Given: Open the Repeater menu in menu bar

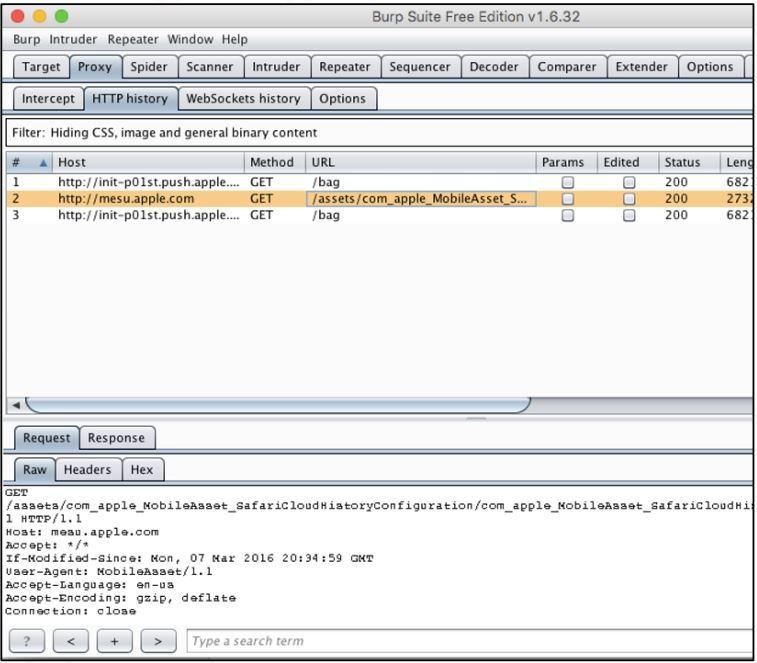Looking at the screenshot, I should pos(133,40).
